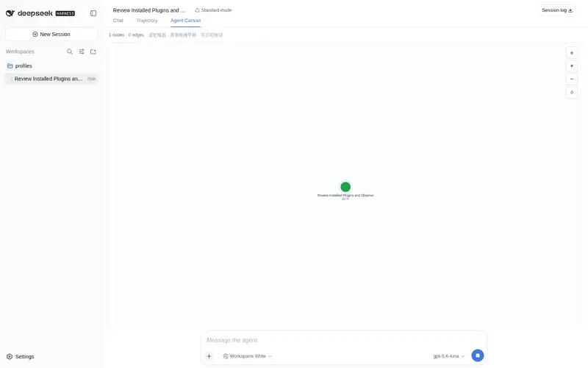Collapse the sidebar with the panel icon
This screenshot has height=368, width=588.
(93, 13)
